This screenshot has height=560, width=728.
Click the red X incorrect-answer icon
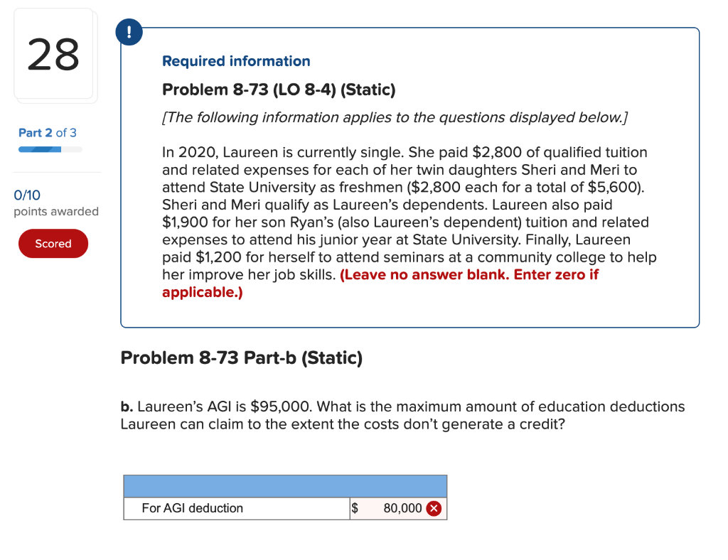(435, 508)
